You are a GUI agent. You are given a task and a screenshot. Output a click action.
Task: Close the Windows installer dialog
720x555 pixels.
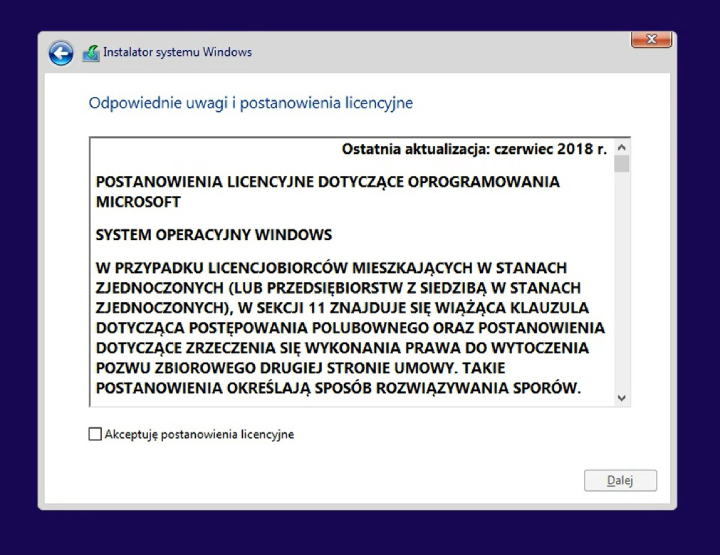coord(651,39)
